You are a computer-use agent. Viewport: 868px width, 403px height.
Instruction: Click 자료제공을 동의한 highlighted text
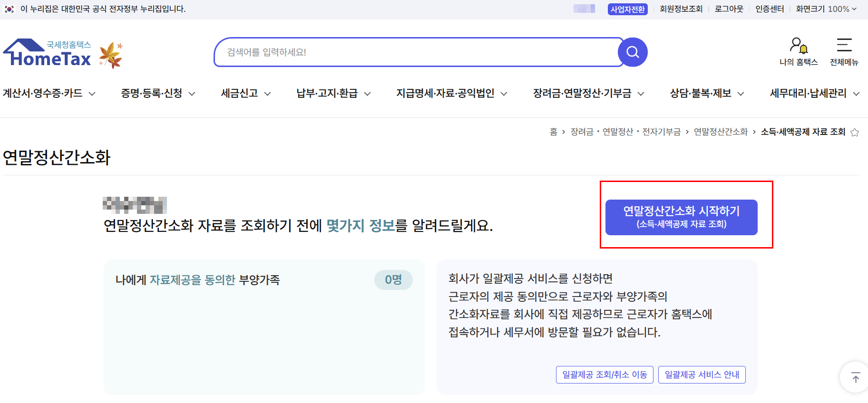coord(193,280)
